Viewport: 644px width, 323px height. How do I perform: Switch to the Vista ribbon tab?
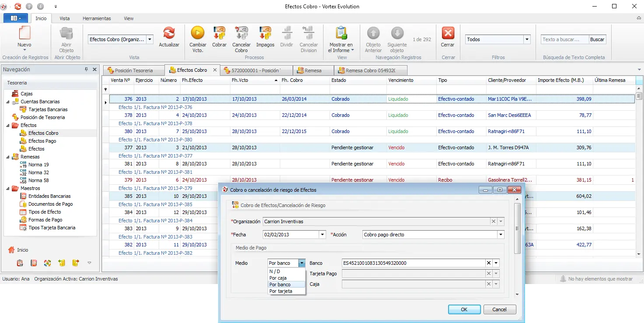[x=65, y=18]
